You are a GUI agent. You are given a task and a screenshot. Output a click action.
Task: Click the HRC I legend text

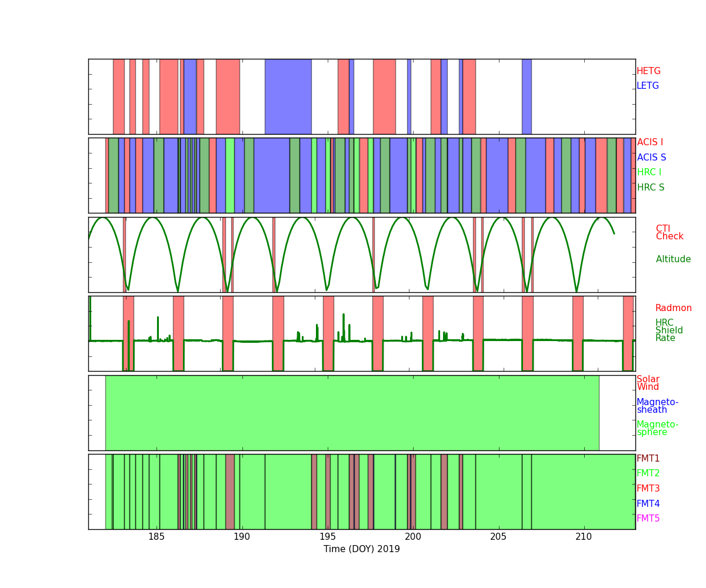[x=649, y=172]
